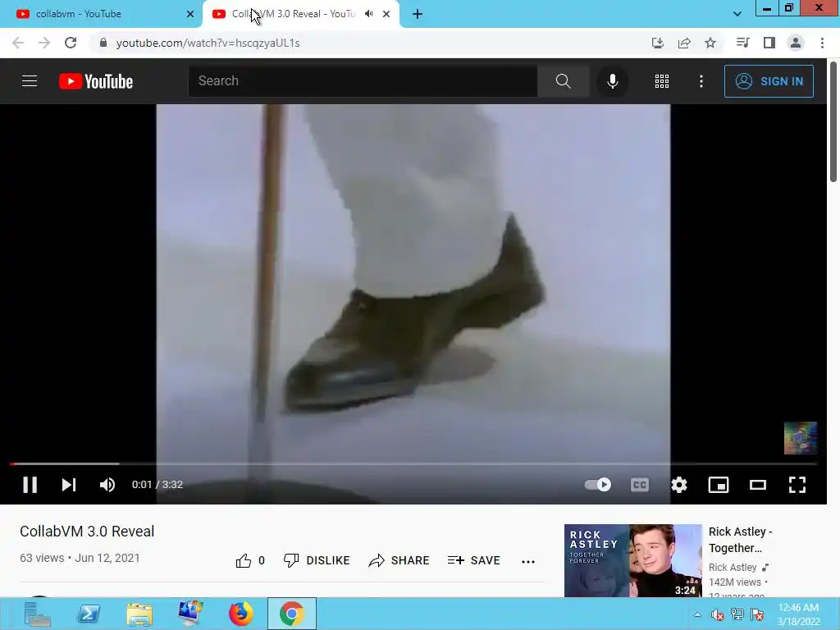
Task: Launch PowerShell from the taskbar
Action: pyautogui.click(x=89, y=614)
